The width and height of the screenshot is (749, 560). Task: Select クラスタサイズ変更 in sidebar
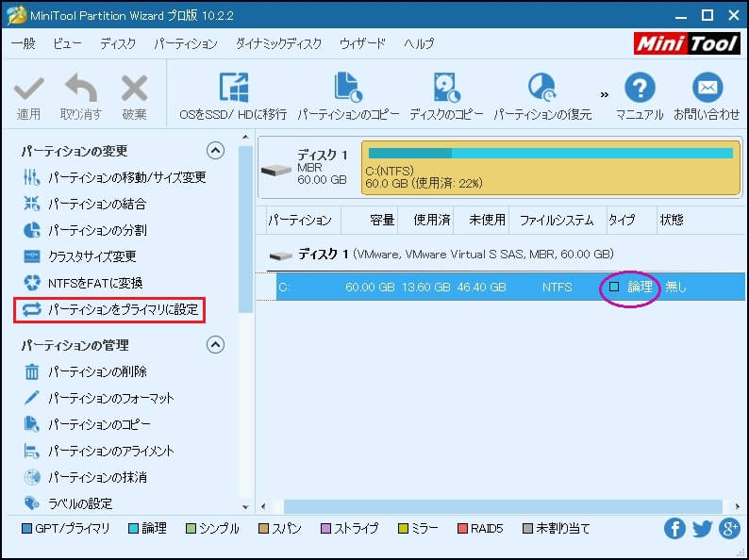tap(79, 256)
